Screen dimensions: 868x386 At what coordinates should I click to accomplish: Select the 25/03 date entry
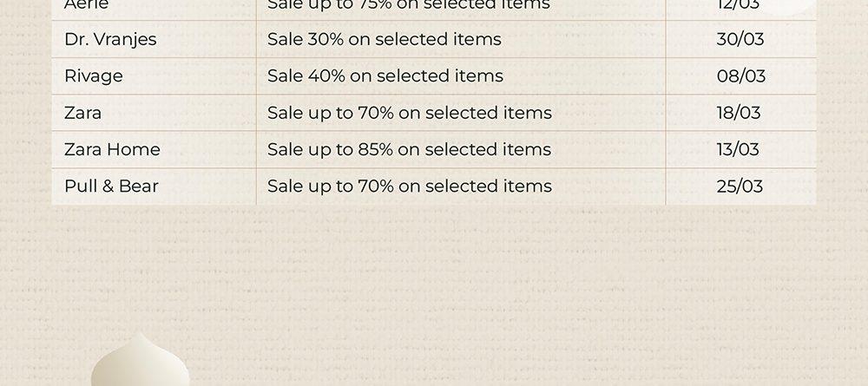click(x=740, y=186)
